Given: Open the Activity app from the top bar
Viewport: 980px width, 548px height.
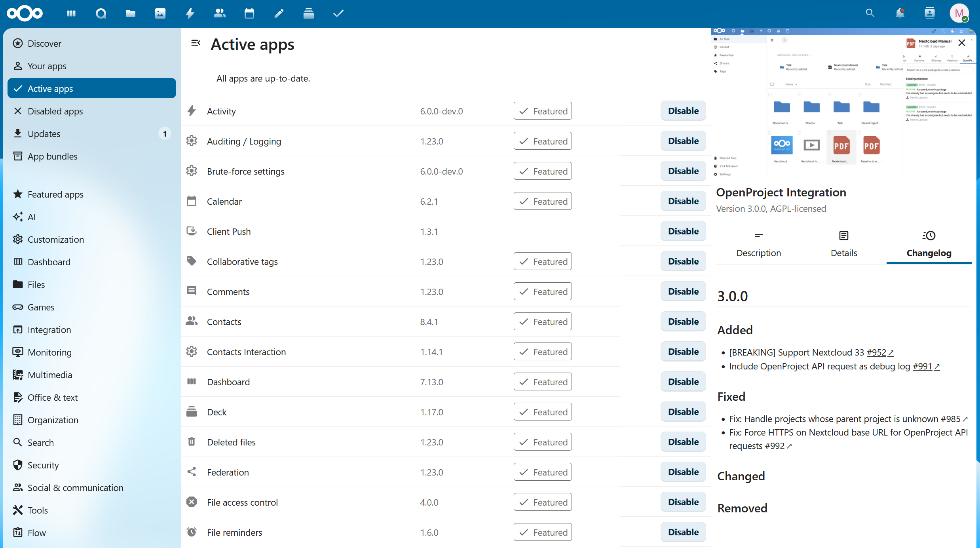Looking at the screenshot, I should pos(190,13).
